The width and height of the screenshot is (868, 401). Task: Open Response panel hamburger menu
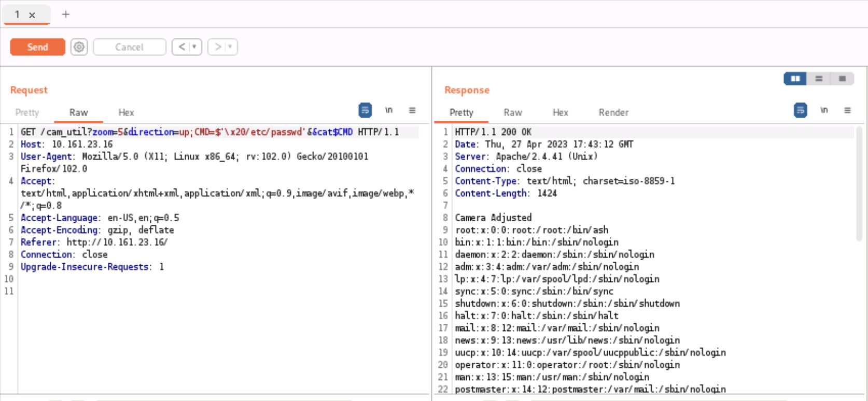[x=848, y=110]
